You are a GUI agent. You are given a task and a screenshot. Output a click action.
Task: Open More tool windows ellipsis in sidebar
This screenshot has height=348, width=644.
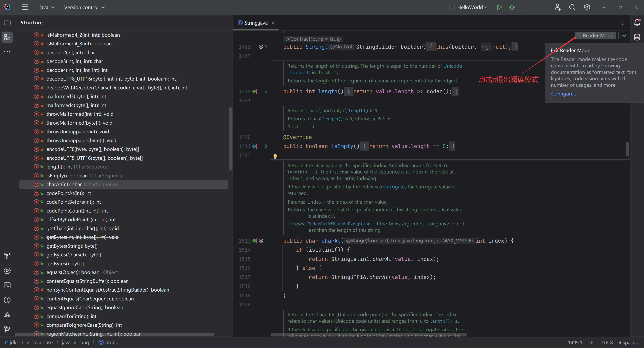pyautogui.click(x=7, y=52)
